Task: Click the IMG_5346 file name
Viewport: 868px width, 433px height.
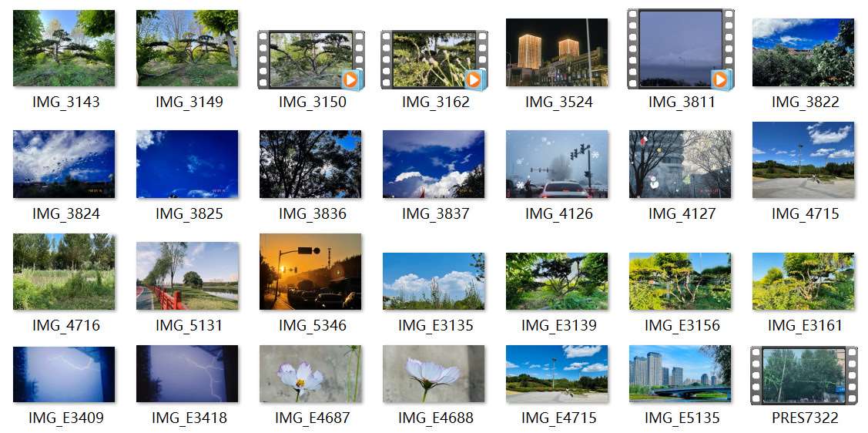Action: point(312,325)
